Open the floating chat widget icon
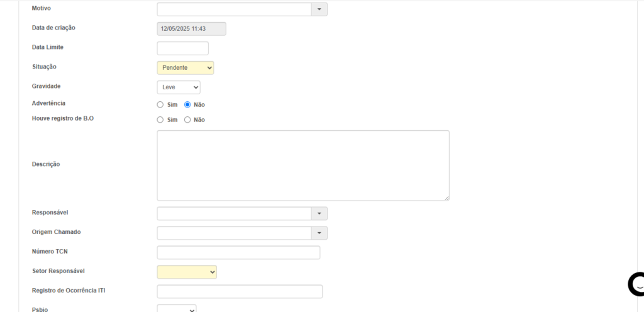 636,284
